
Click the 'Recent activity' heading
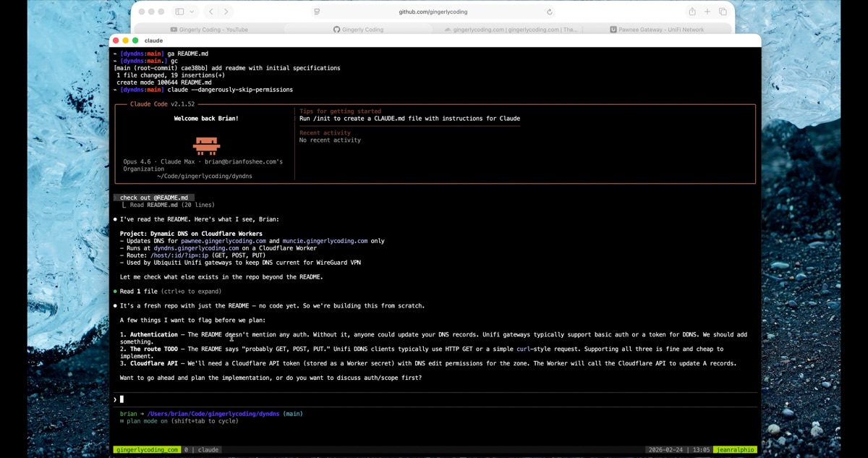point(325,133)
